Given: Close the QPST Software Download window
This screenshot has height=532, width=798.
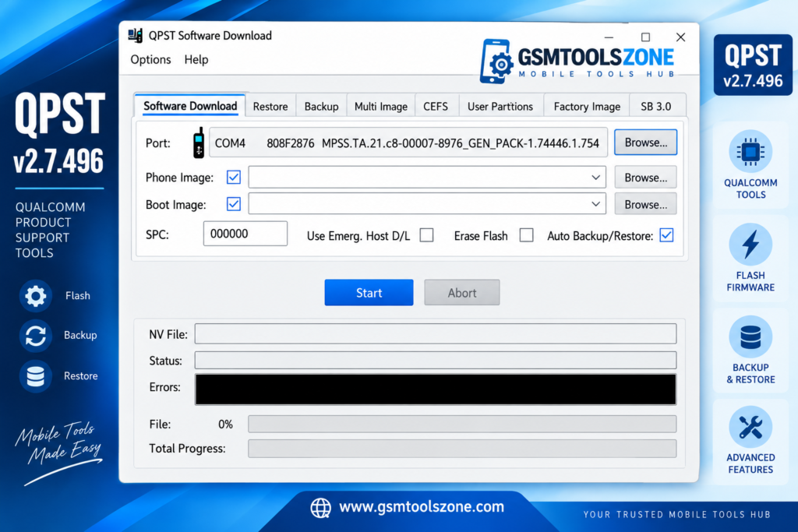Looking at the screenshot, I should tap(680, 37).
